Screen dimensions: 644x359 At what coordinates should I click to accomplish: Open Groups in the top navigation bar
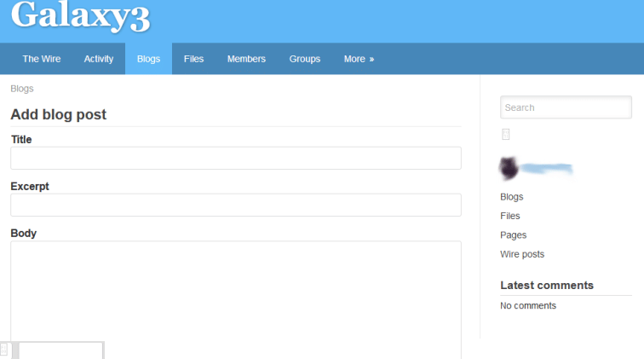pos(304,59)
